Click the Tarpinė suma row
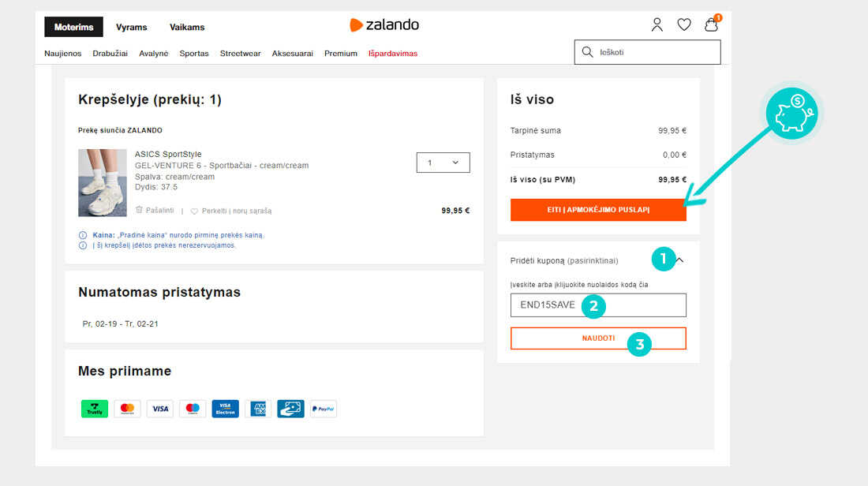 (598, 131)
